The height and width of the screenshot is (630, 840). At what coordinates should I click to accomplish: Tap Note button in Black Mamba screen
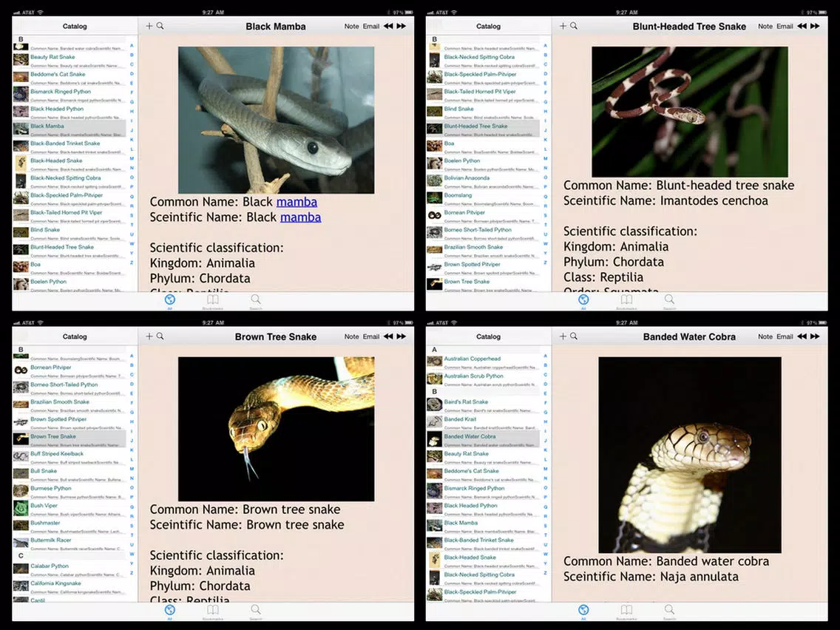coord(351,27)
